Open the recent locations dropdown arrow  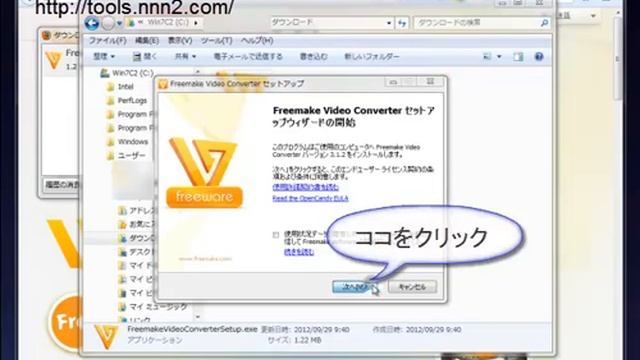pyautogui.click(x=119, y=23)
